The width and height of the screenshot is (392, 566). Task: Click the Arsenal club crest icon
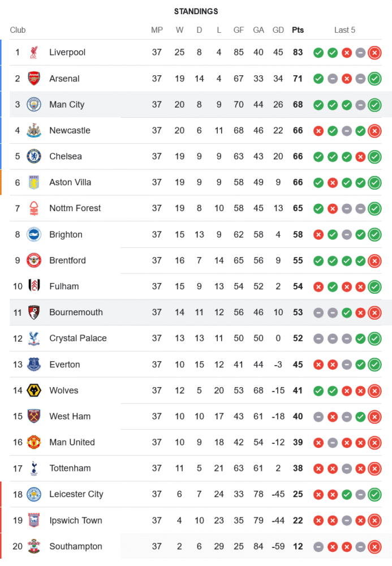[x=34, y=79]
